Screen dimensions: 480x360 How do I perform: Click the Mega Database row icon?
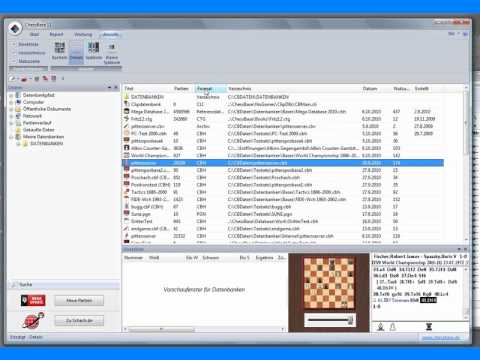pos(127,112)
